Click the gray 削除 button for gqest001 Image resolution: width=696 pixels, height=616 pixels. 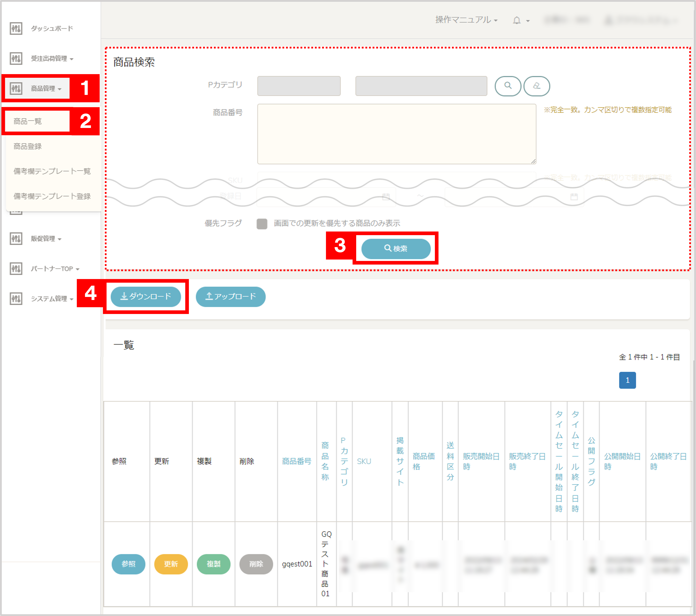click(x=256, y=564)
